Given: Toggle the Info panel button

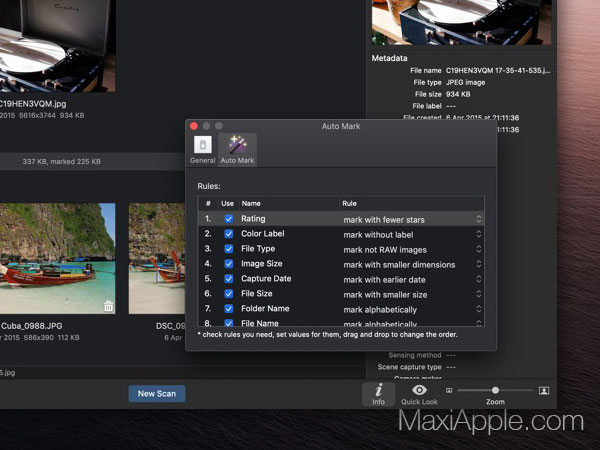Looking at the screenshot, I should tap(378, 394).
